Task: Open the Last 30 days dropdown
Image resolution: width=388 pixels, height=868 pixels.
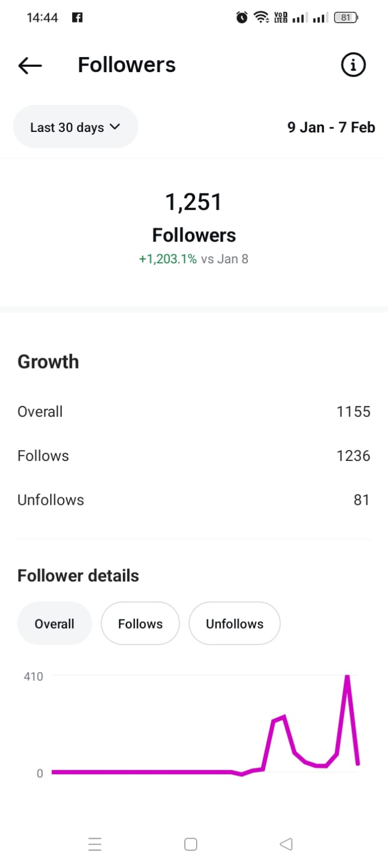Action: point(76,127)
